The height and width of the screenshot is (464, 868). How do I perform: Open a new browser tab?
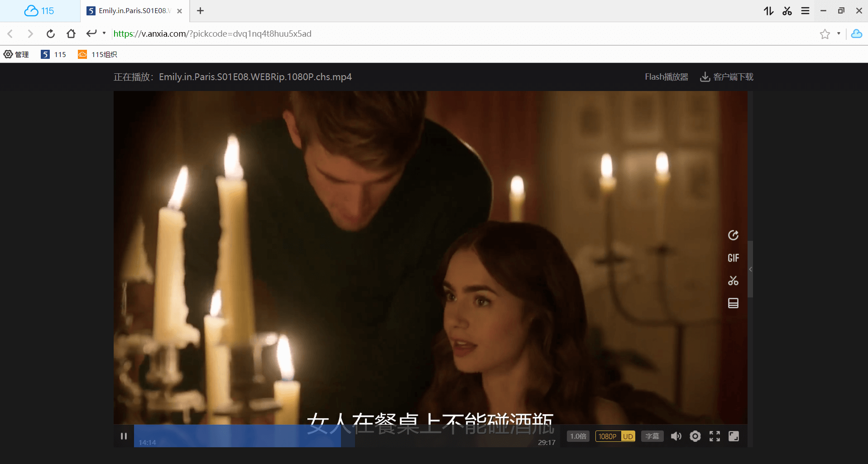200,11
